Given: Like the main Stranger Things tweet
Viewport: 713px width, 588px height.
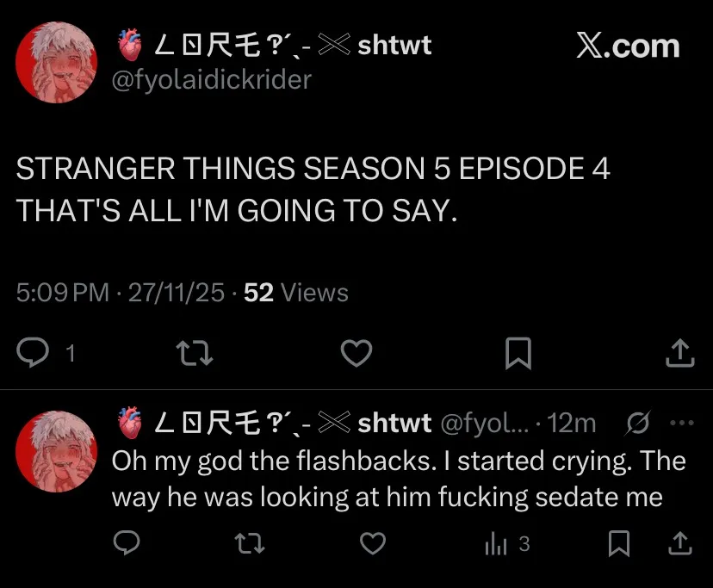Looking at the screenshot, I should (356, 353).
